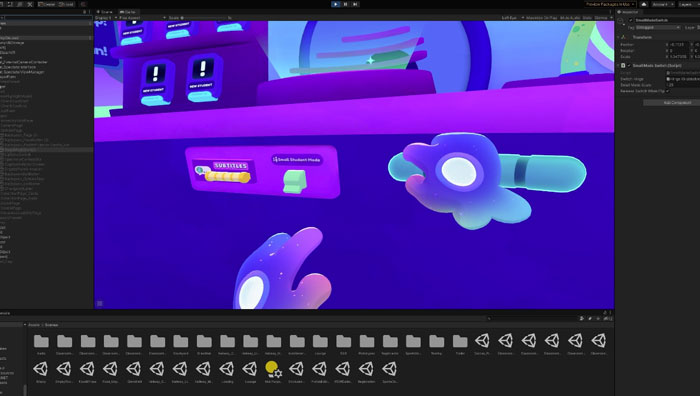Click the Transform component icon
700x396 pixels.
pos(624,37)
